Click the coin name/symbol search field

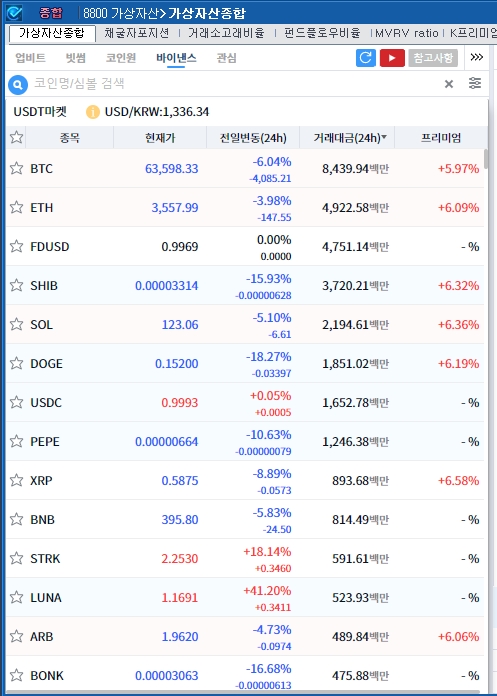pyautogui.click(x=235, y=84)
